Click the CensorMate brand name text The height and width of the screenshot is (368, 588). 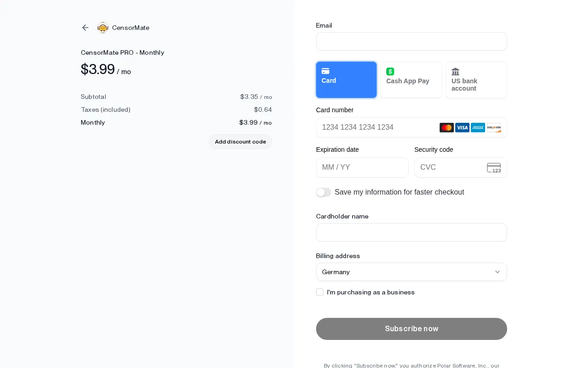[130, 28]
